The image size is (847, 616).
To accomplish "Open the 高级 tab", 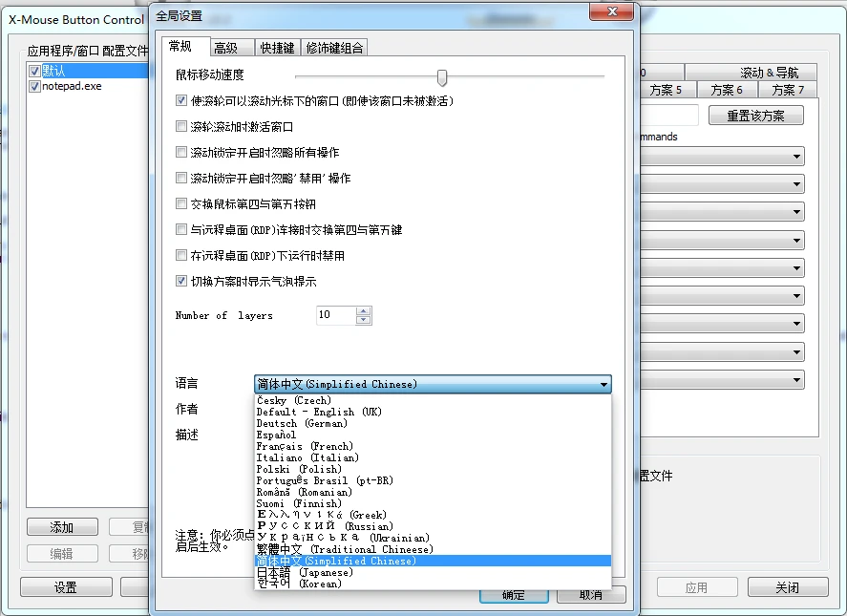I will [x=232, y=48].
